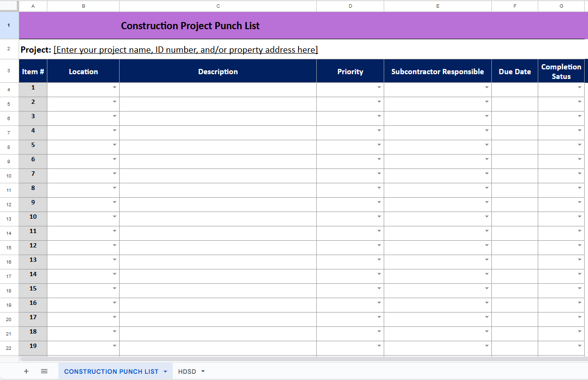Open Location dropdown for item 12

(115, 246)
